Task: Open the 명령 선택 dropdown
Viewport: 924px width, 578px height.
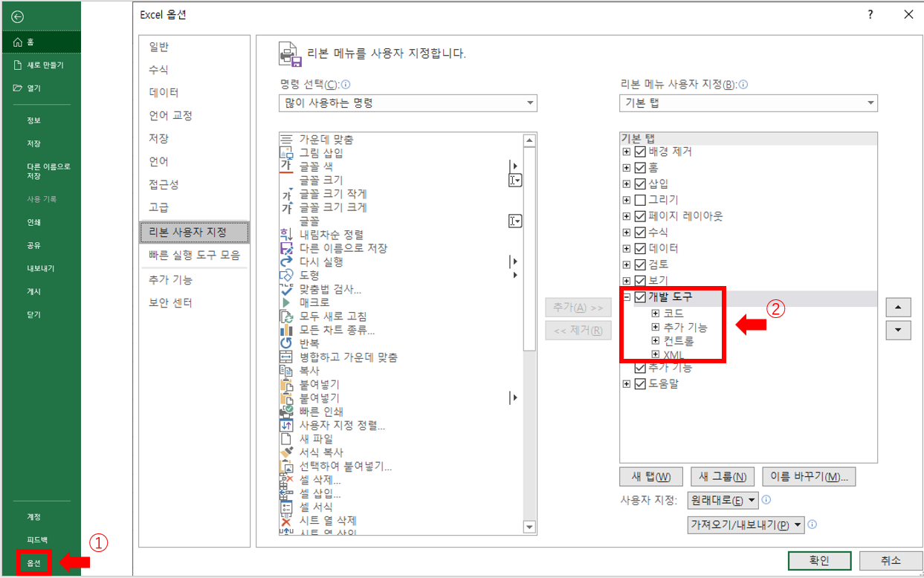Action: [x=408, y=103]
